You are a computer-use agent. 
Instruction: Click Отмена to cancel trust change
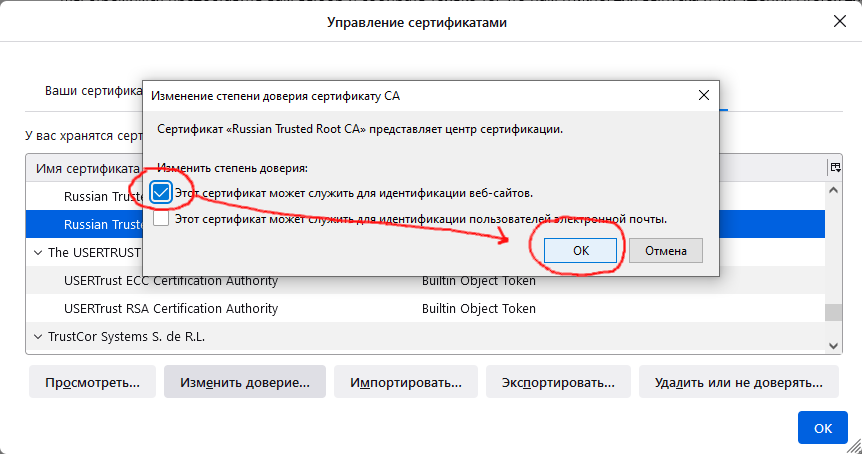(x=666, y=251)
